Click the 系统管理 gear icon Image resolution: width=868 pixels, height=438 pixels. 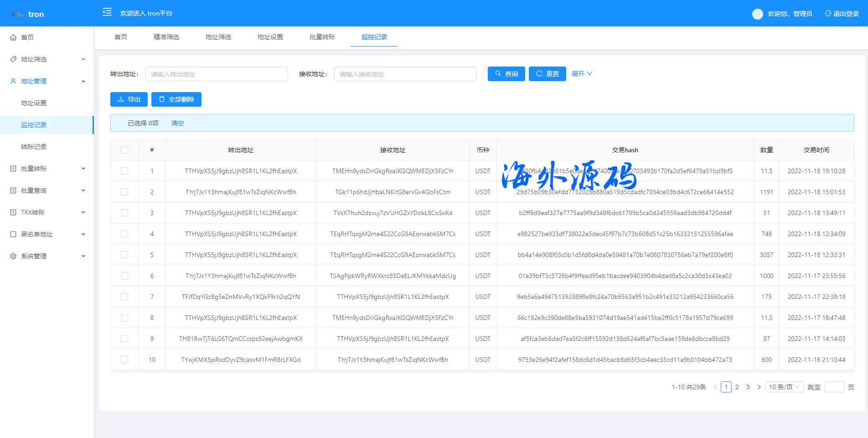tap(13, 256)
